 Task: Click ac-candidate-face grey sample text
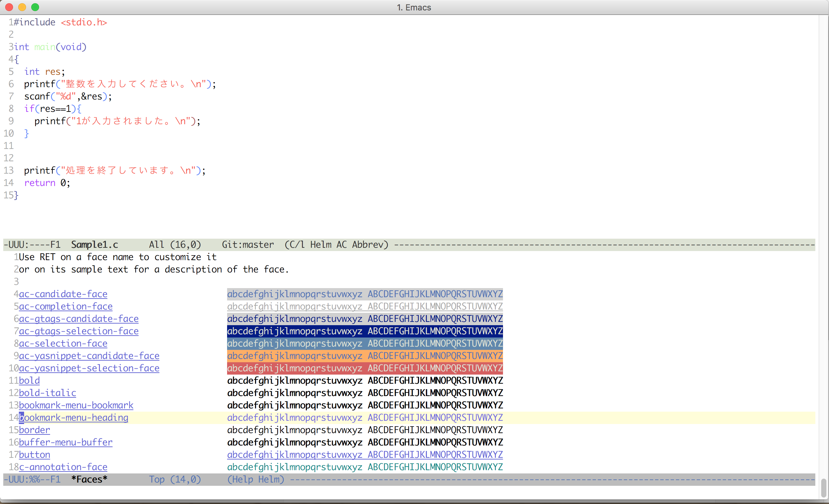click(x=365, y=294)
